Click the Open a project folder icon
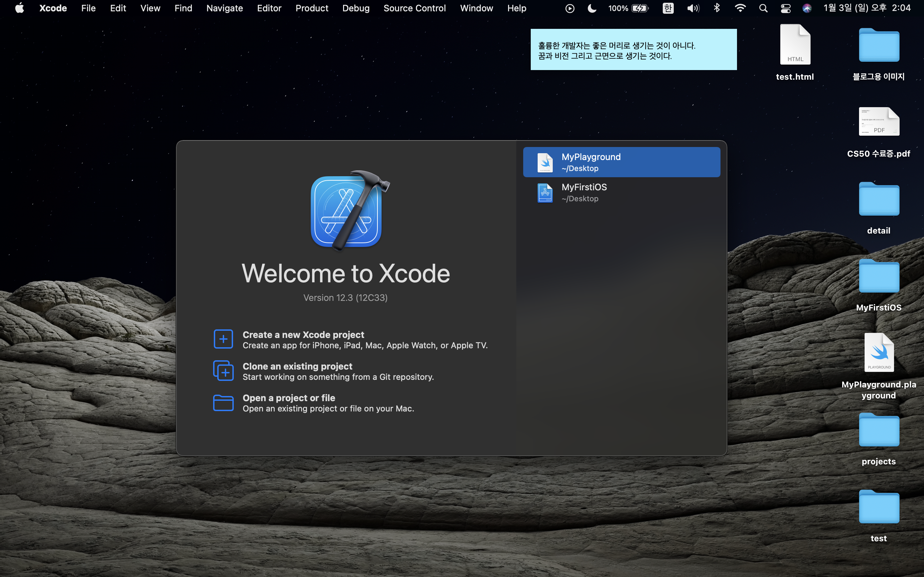The width and height of the screenshot is (924, 577). pos(223,403)
